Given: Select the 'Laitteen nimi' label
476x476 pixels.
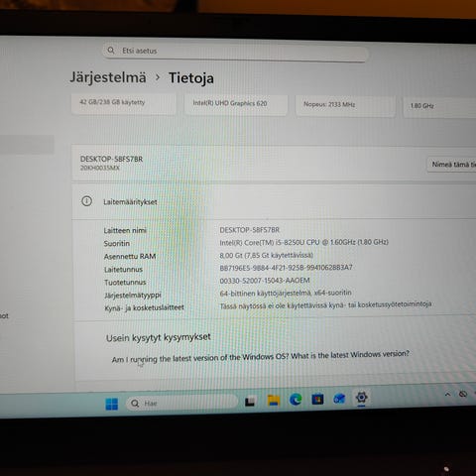Looking at the screenshot, I should tap(125, 230).
